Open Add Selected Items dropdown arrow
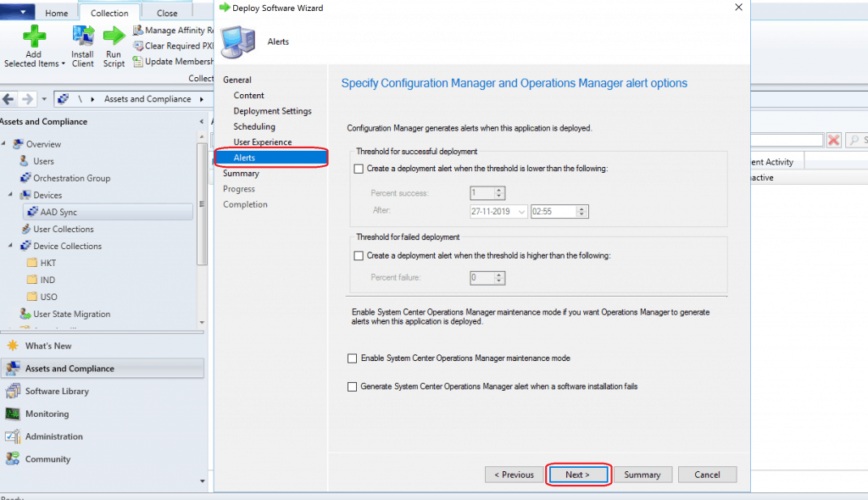Viewport: 868px width, 500px height. (63, 64)
